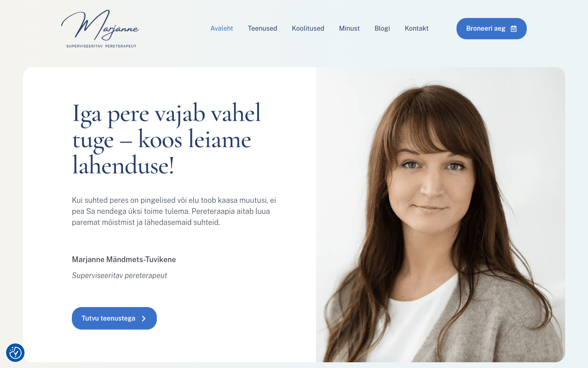The image size is (588, 368).
Task: Select Kontakt in the navigation
Action: 416,28
